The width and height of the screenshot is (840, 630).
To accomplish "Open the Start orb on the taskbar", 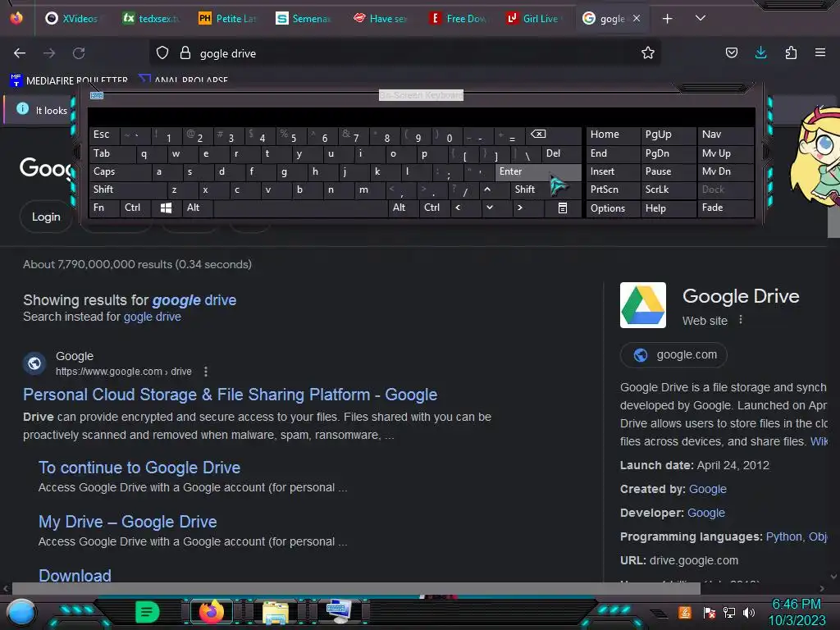I will 21,612.
